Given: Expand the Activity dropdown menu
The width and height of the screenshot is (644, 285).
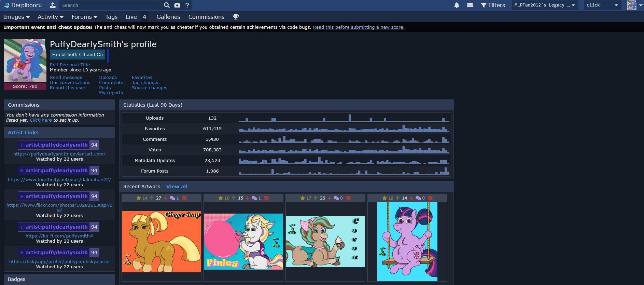Looking at the screenshot, I should (51, 17).
